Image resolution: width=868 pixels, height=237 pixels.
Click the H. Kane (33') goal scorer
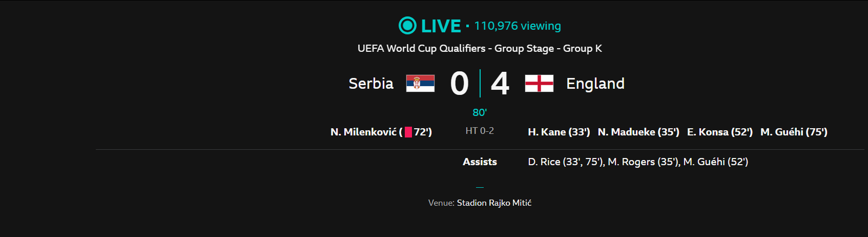click(559, 132)
